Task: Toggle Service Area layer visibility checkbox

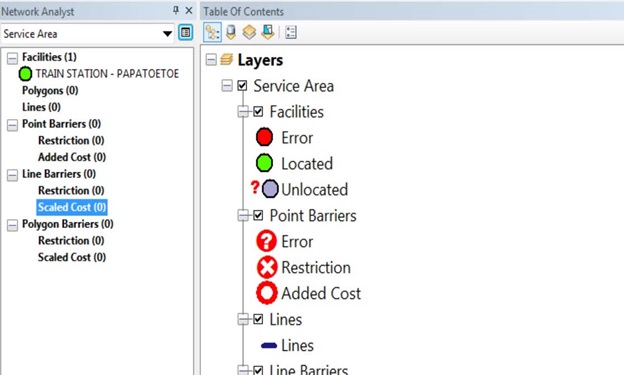Action: (x=242, y=86)
